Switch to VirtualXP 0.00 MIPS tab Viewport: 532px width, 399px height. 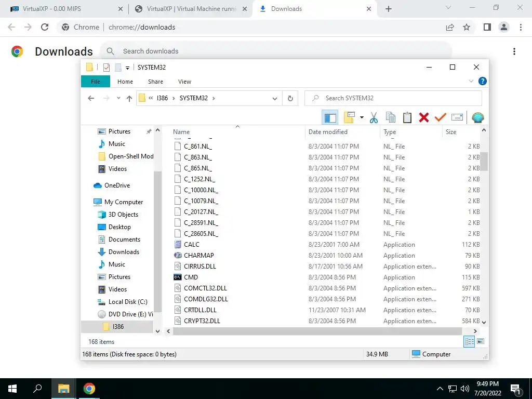point(66,9)
